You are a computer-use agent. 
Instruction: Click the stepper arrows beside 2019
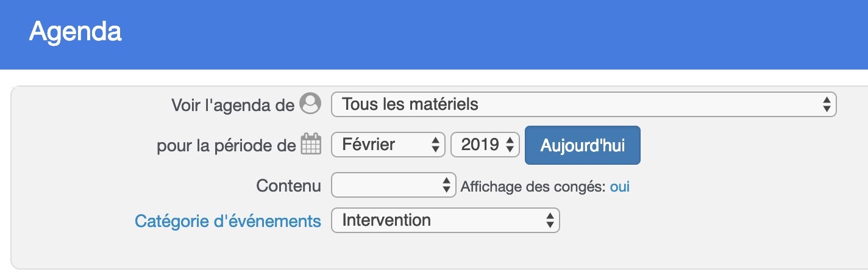click(x=510, y=145)
